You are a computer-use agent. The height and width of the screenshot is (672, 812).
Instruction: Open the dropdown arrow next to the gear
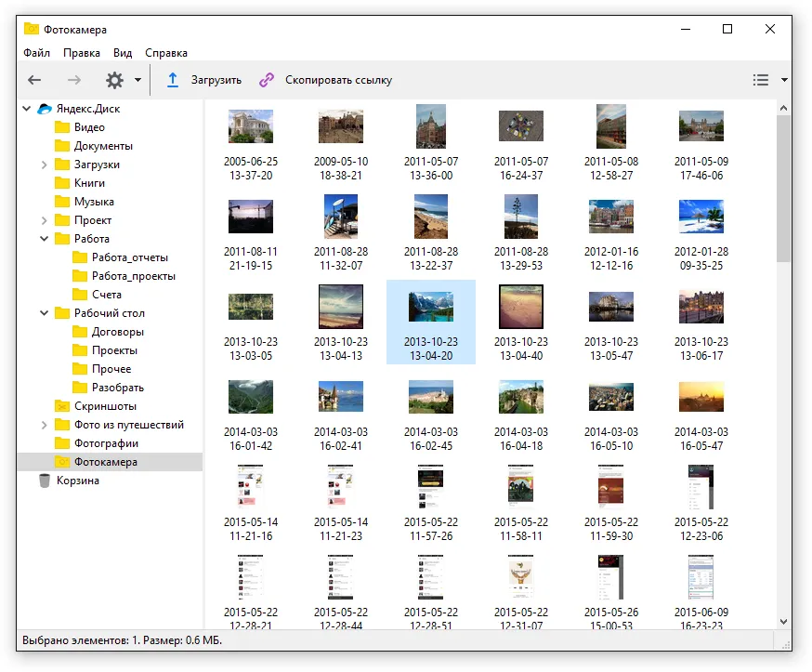pos(138,80)
